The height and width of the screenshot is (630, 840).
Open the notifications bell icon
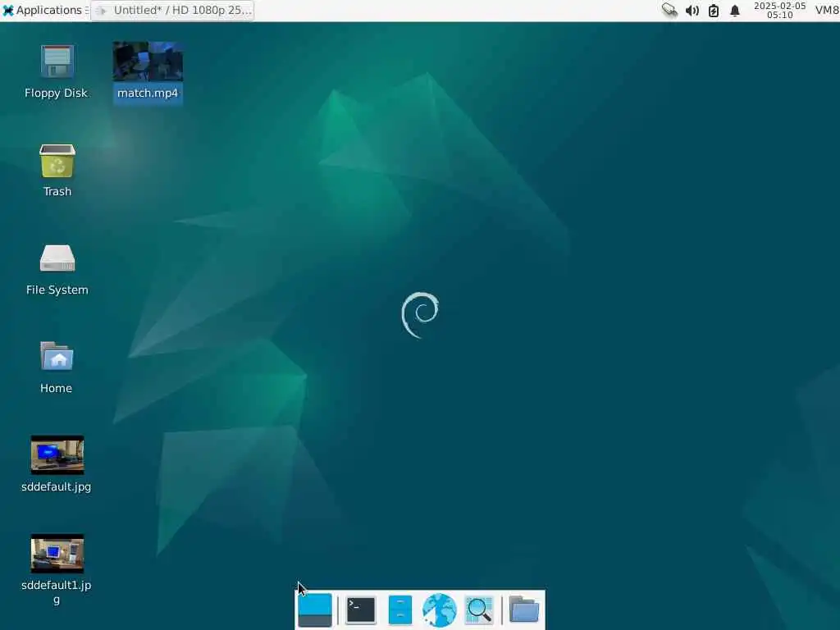coord(735,10)
